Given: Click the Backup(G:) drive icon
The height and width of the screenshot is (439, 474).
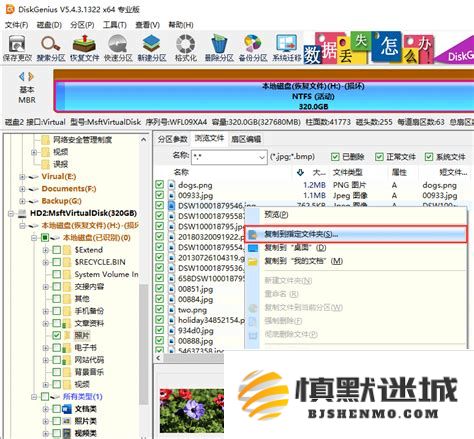Looking at the screenshot, I should (34, 201).
